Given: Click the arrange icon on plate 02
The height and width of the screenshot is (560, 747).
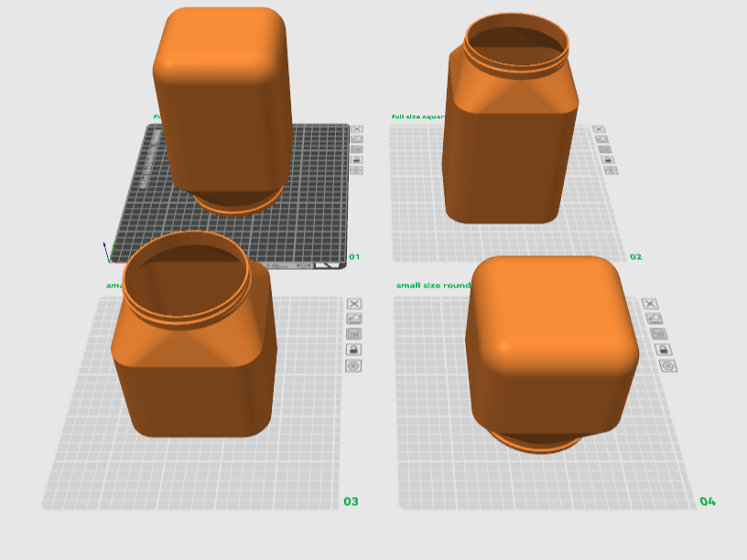Looking at the screenshot, I should click(601, 139).
